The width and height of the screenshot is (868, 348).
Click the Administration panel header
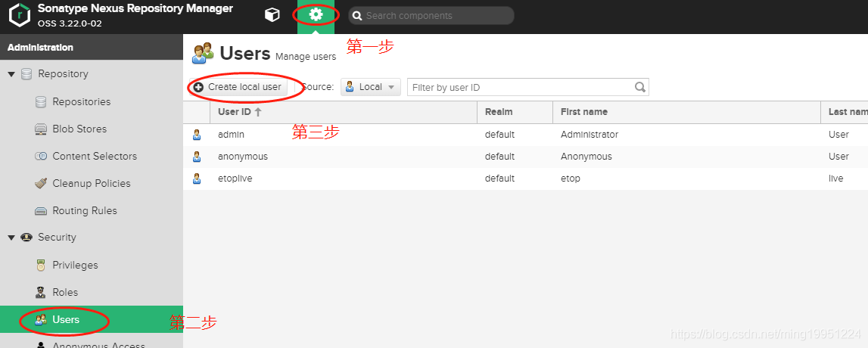click(x=92, y=48)
